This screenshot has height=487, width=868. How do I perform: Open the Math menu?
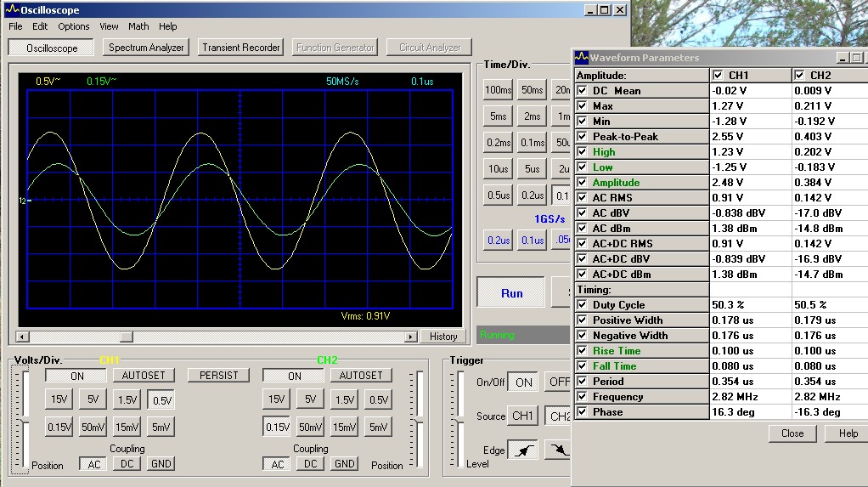138,26
